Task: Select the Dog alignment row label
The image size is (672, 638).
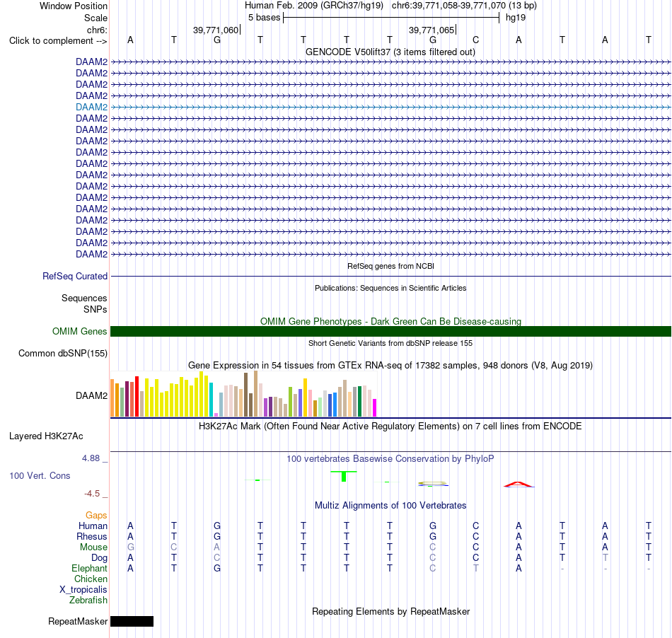Action: [99, 558]
